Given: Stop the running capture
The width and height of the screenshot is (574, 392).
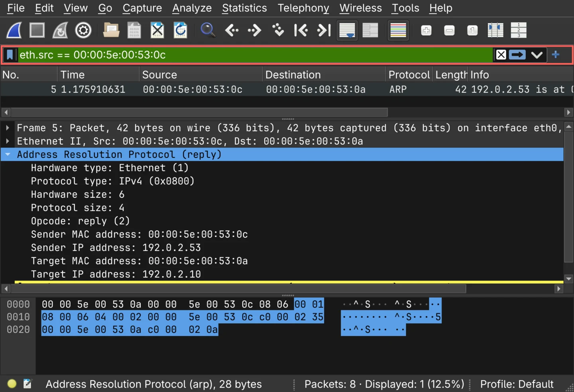Looking at the screenshot, I should 37,30.
